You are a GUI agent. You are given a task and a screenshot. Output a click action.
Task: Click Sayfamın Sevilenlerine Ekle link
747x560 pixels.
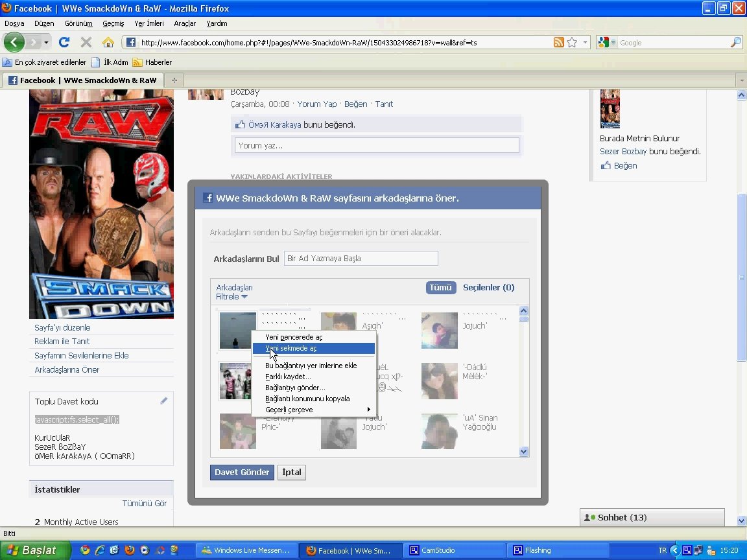[x=82, y=356]
